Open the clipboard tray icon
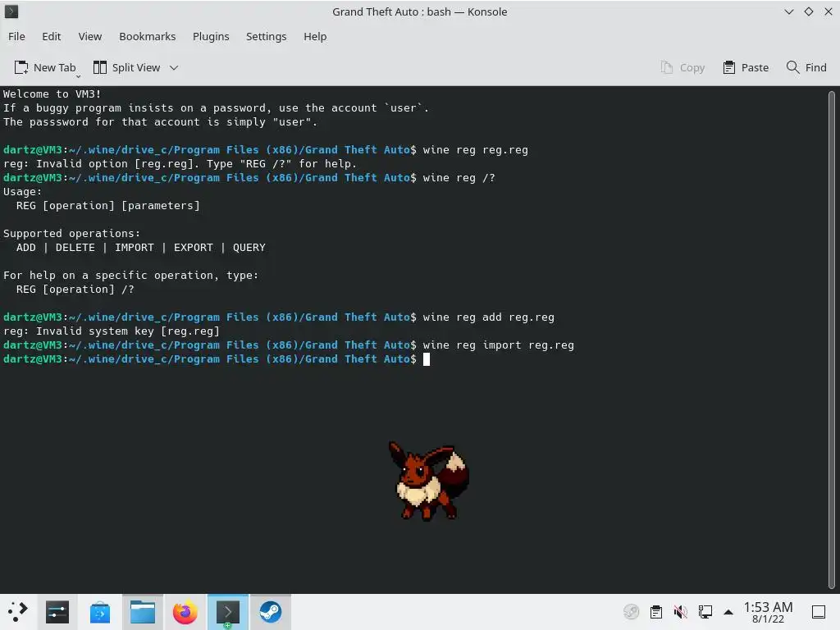Image resolution: width=840 pixels, height=630 pixels. point(656,612)
